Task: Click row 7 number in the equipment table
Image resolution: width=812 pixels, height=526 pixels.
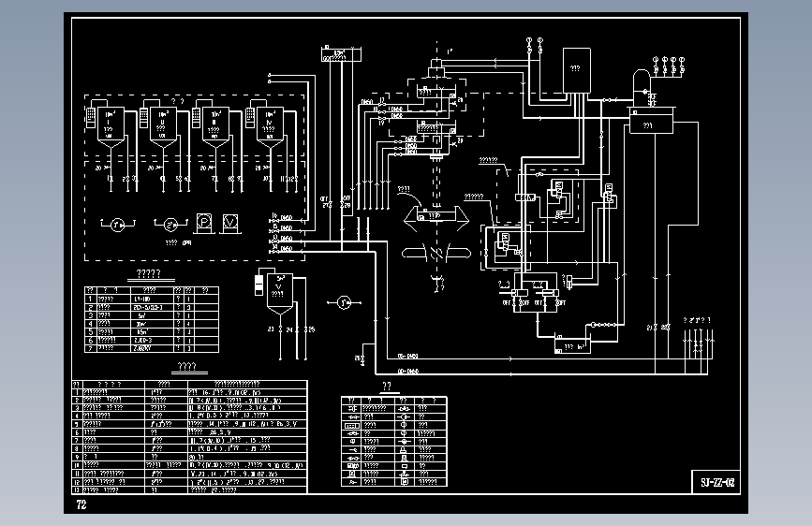Action: click(91, 348)
